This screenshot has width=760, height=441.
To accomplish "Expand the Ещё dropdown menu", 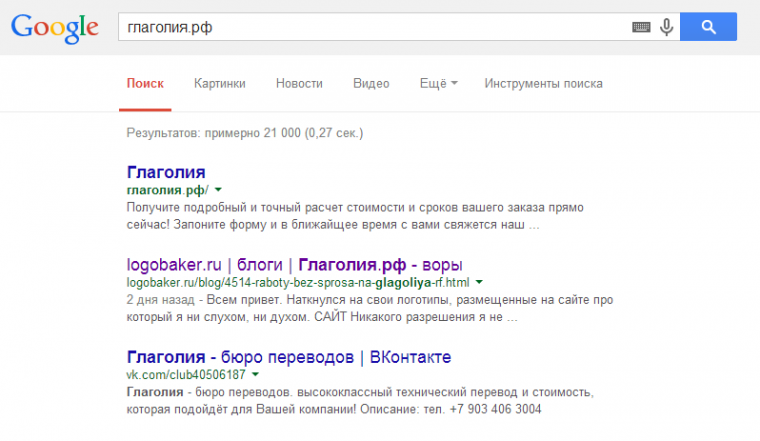I will 438,84.
